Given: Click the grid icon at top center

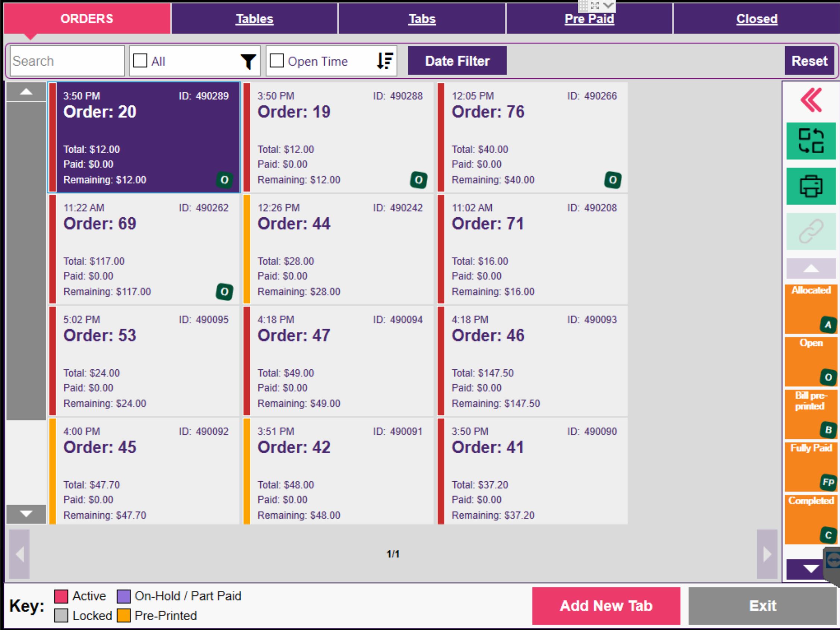Looking at the screenshot, I should tap(583, 5).
